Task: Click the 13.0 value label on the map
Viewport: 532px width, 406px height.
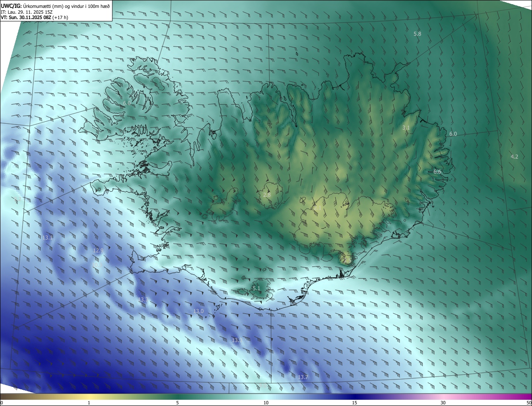Action: tap(199, 311)
